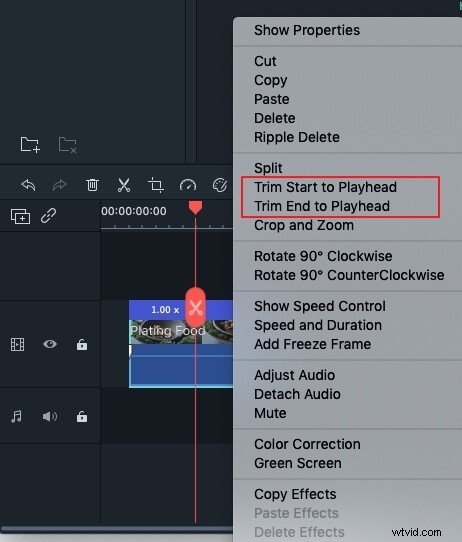Screen dimensions: 462x542
Task: Click the add track icon
Action: (x=20, y=216)
